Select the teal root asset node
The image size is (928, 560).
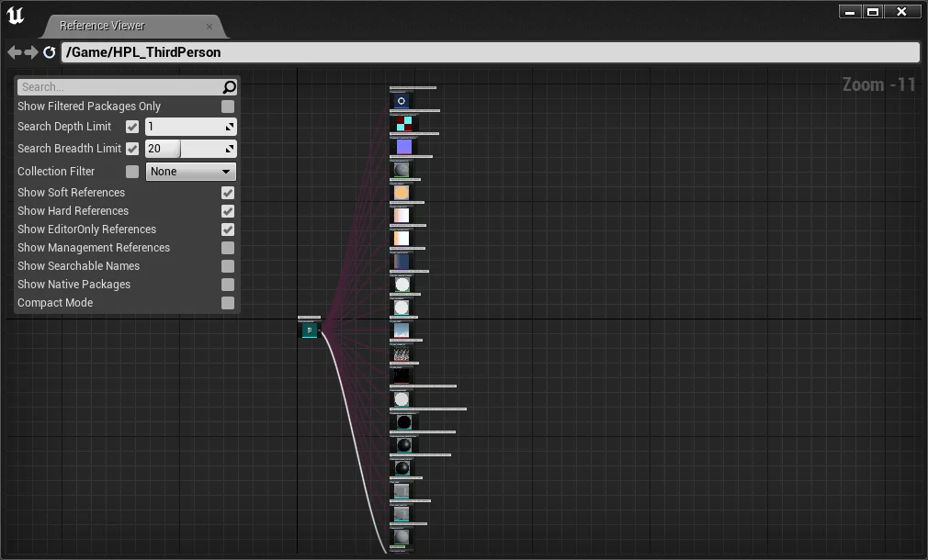point(310,330)
